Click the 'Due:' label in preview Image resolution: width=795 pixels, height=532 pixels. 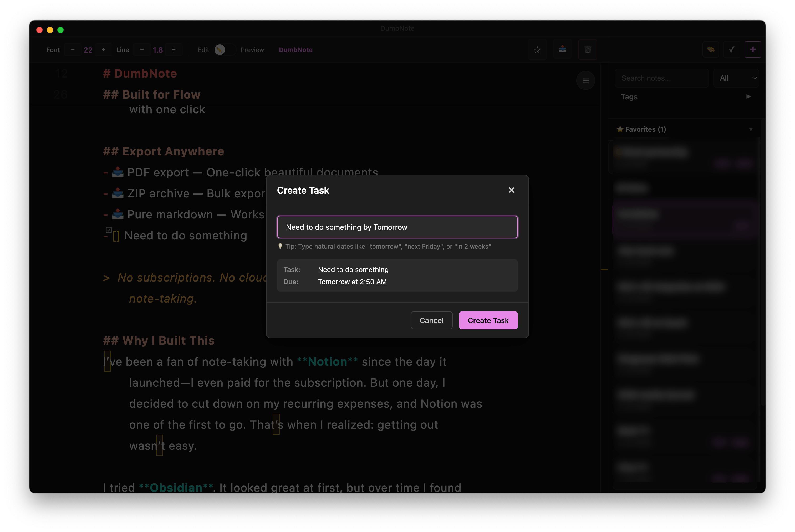pyautogui.click(x=291, y=282)
